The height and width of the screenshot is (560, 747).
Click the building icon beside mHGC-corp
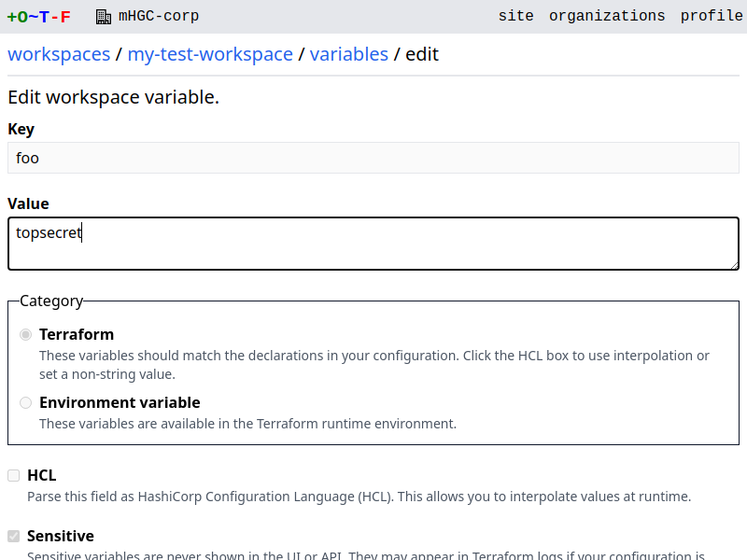(x=104, y=16)
